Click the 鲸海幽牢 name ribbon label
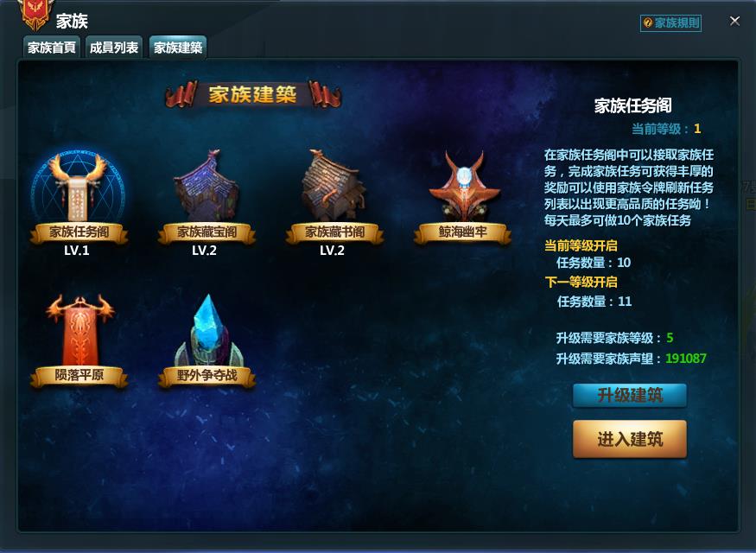 tap(462, 232)
